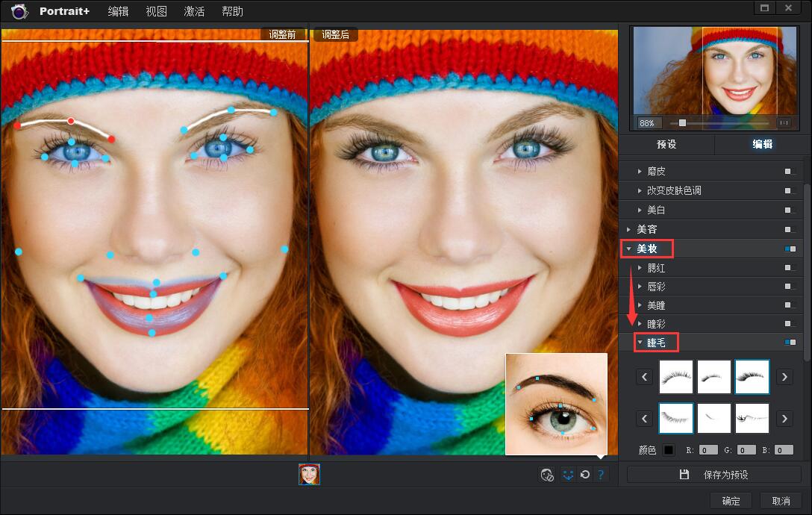Open the 激活 menu
Screen dimensions: 812x515
tap(194, 11)
